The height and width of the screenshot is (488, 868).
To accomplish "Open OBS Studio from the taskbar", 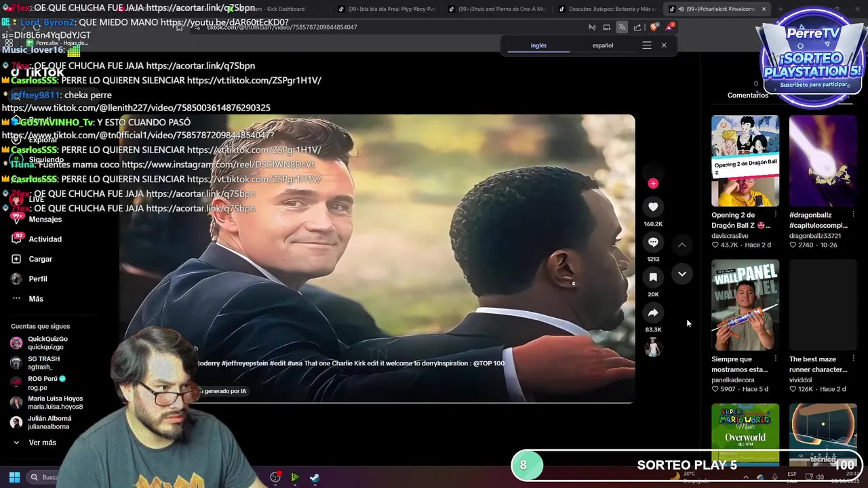I will pyautogui.click(x=275, y=477).
